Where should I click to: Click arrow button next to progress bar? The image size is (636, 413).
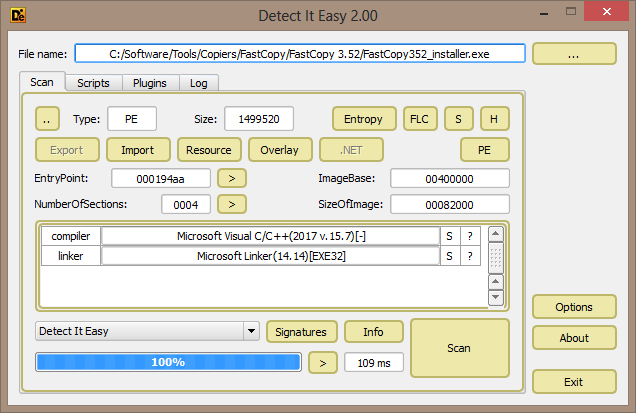(x=323, y=362)
